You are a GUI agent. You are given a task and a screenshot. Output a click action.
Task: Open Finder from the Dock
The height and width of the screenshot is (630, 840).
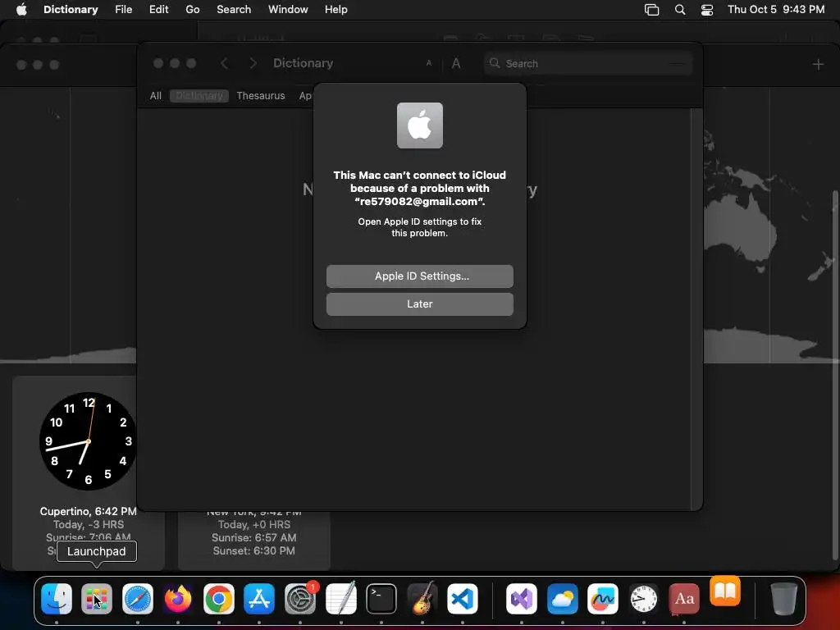tap(57, 598)
